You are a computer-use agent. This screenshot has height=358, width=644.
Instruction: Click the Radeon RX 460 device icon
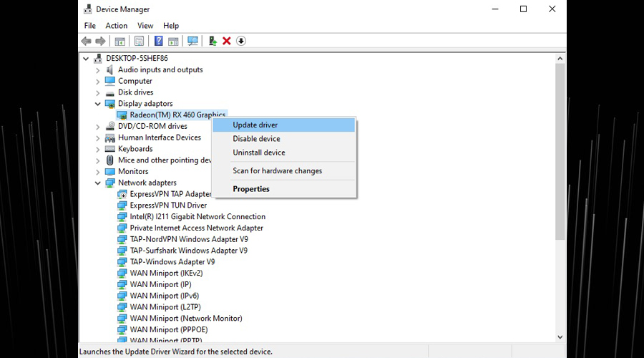coord(122,115)
